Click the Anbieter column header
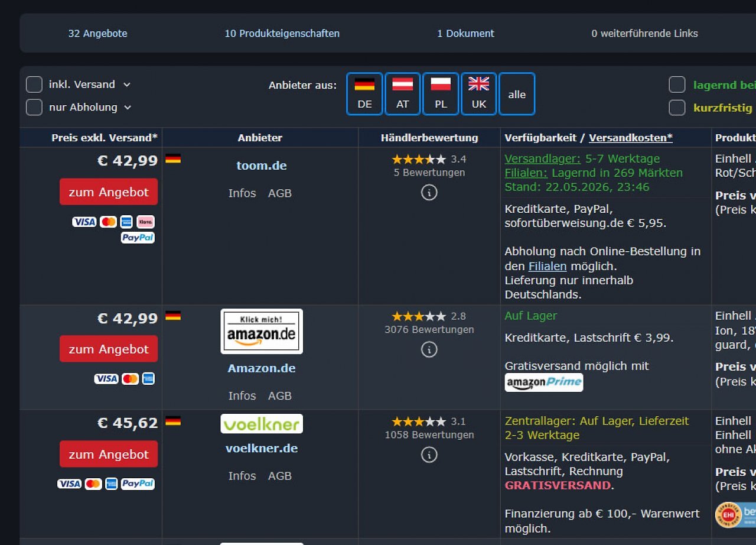Screen dimensions: 756x545 tap(260, 138)
